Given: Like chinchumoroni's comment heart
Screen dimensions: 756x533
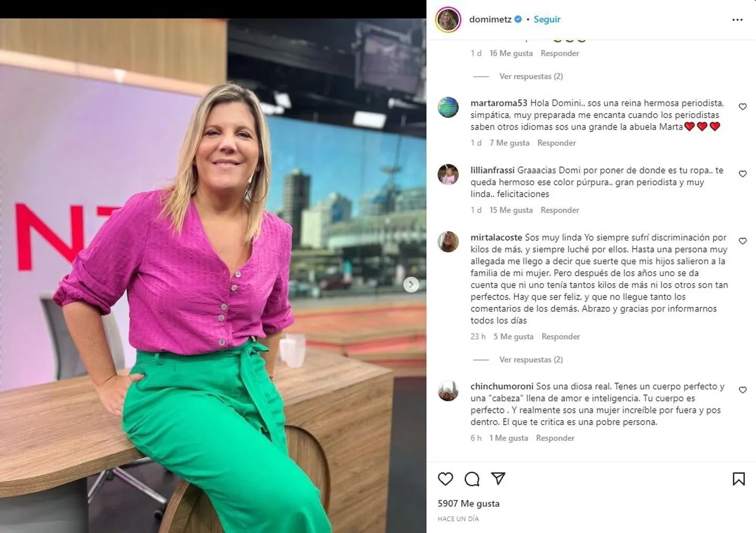Looking at the screenshot, I should click(x=742, y=390).
